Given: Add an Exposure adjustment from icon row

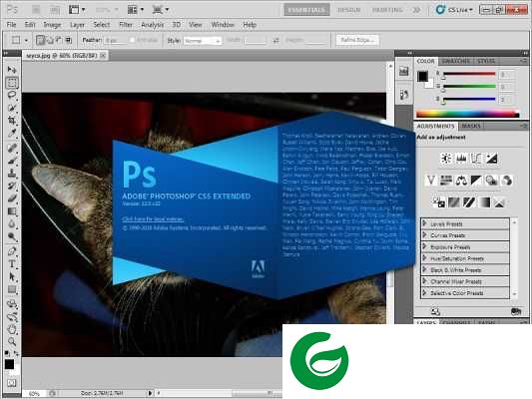Looking at the screenshot, I should coord(492,159).
